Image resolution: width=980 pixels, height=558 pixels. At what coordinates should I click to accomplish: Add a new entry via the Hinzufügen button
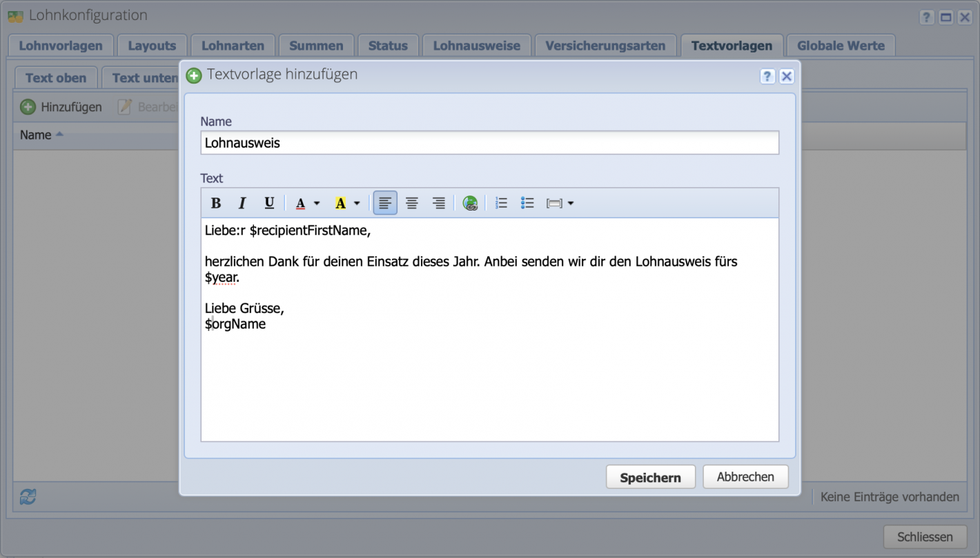point(61,107)
